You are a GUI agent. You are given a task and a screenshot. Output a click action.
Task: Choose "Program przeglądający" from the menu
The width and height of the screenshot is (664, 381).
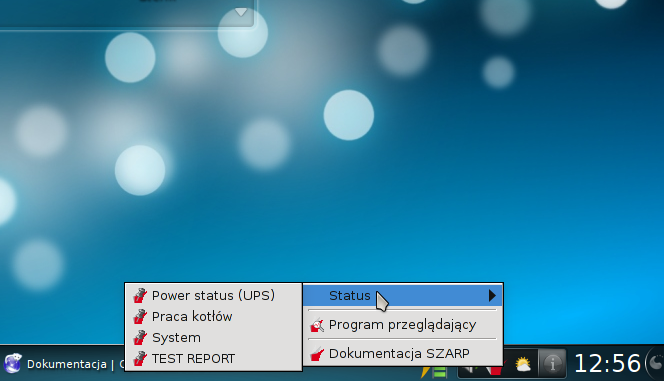402,325
